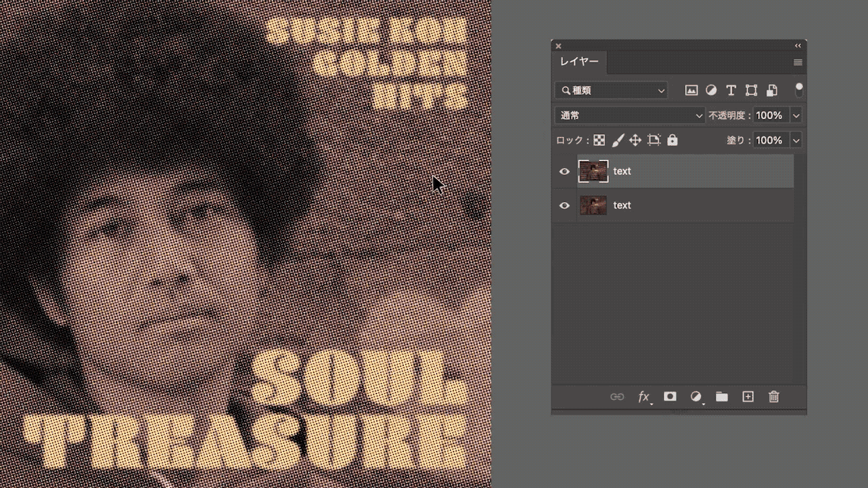Hide the unselected text layer's eye

click(x=564, y=205)
